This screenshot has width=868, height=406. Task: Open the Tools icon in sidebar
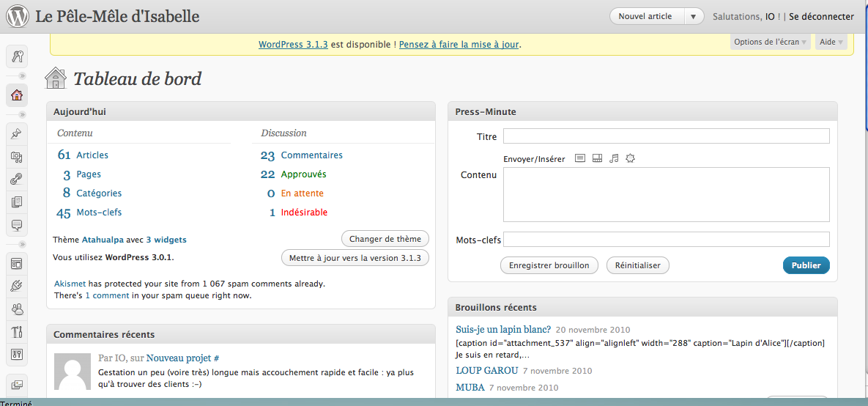click(x=17, y=331)
